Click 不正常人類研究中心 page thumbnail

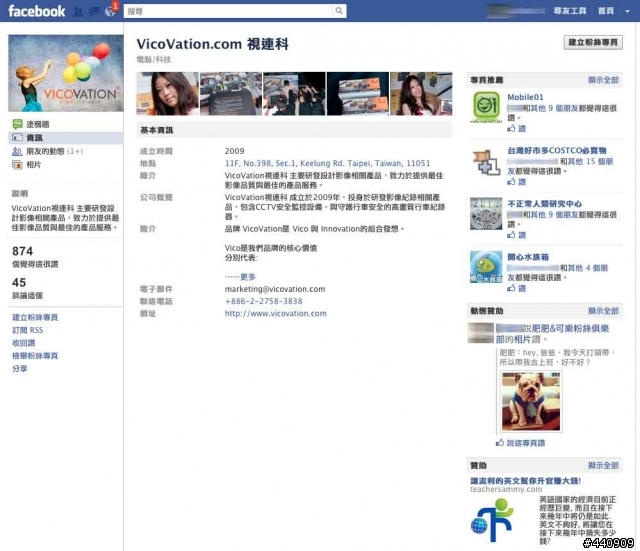[486, 214]
